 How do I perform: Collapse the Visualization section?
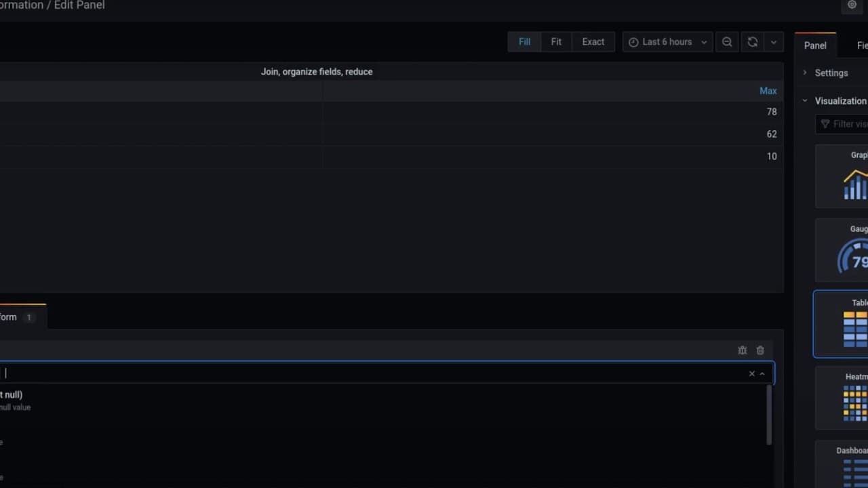[x=834, y=101]
